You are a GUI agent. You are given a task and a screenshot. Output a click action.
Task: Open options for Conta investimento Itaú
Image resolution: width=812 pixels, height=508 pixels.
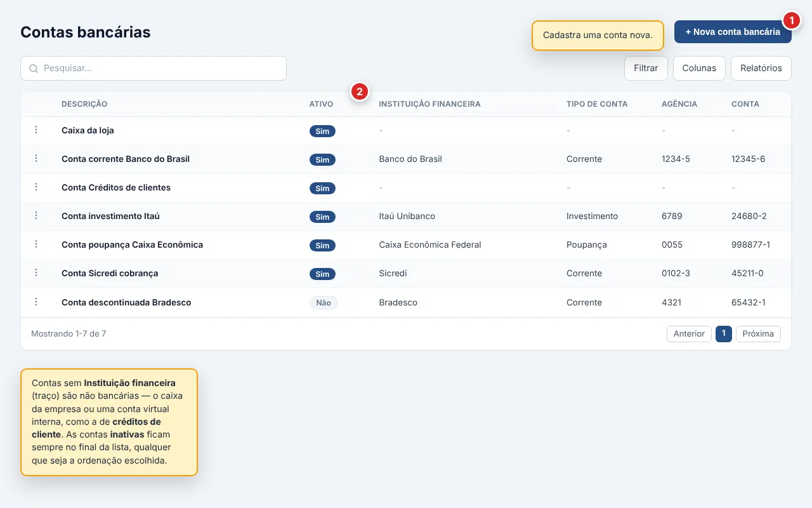point(36,215)
